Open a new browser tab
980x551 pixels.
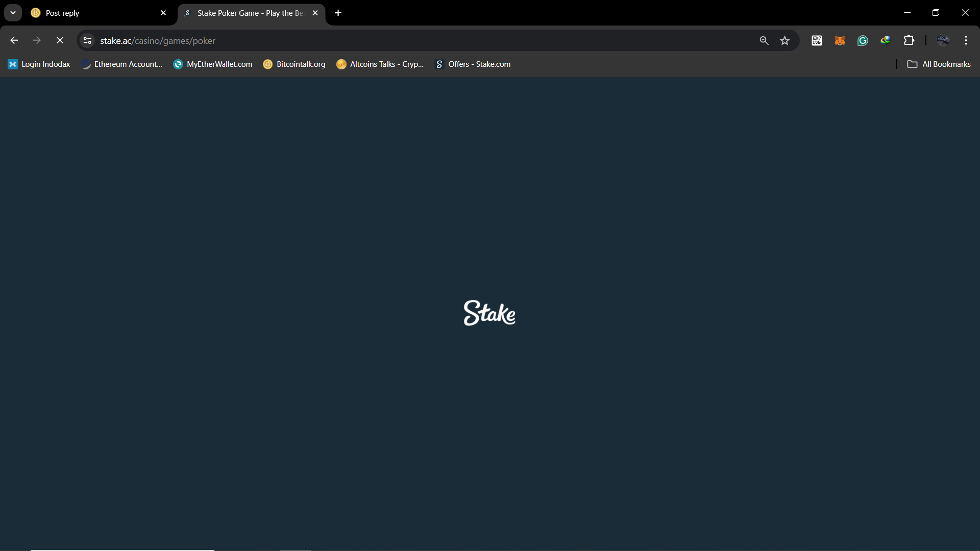click(338, 13)
